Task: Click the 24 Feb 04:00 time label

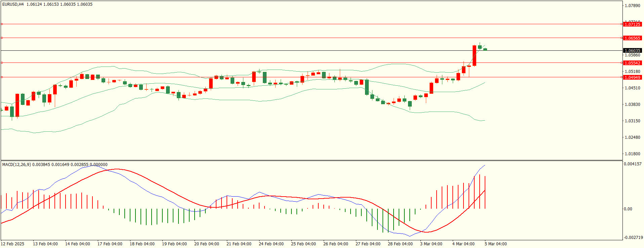Action: pyautogui.click(x=271, y=244)
